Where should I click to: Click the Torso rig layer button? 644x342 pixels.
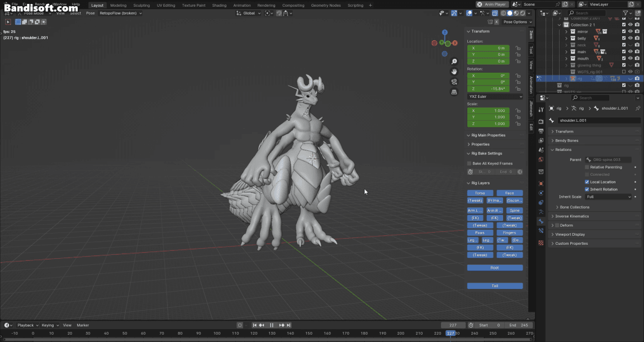pos(480,193)
